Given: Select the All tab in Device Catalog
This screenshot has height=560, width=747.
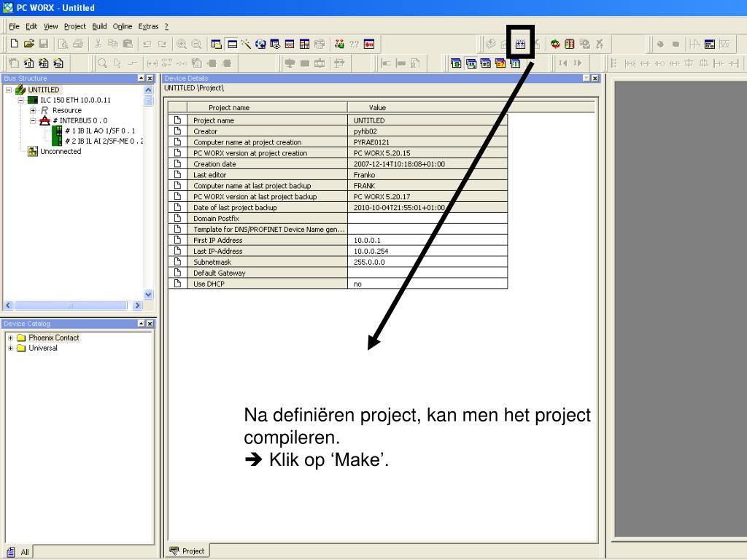Looking at the screenshot, I should click(18, 552).
